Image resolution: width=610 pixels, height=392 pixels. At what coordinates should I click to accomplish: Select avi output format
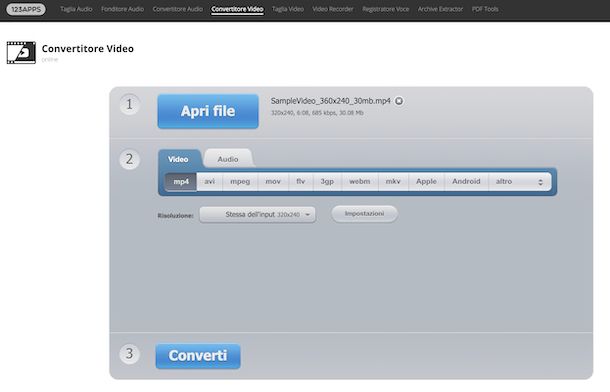click(210, 182)
